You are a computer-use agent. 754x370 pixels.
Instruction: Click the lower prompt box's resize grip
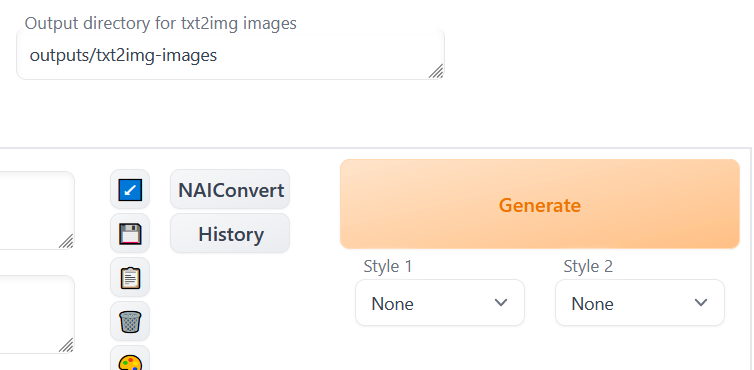[x=66, y=345]
